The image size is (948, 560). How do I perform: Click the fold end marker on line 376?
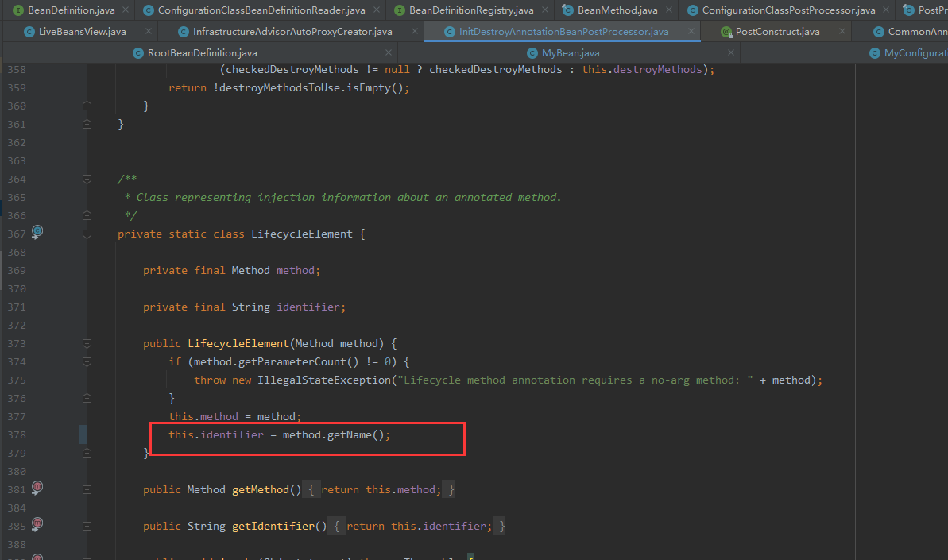pyautogui.click(x=87, y=398)
